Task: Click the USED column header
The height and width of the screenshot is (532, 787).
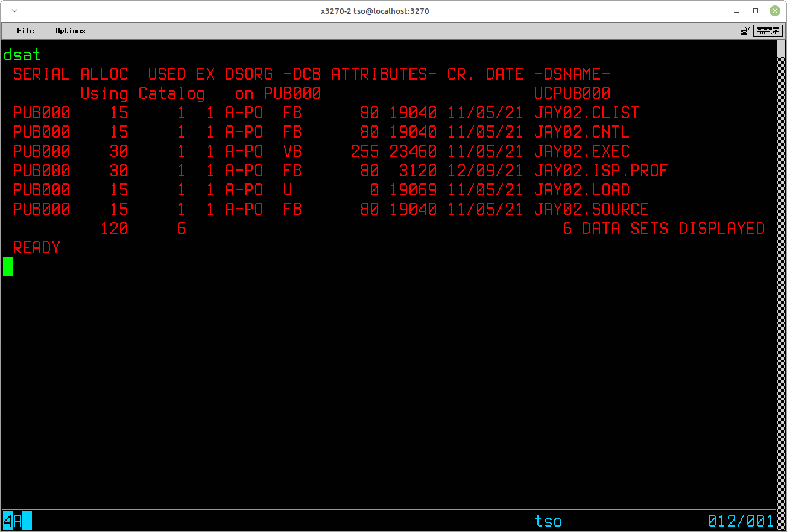Action: (167, 74)
